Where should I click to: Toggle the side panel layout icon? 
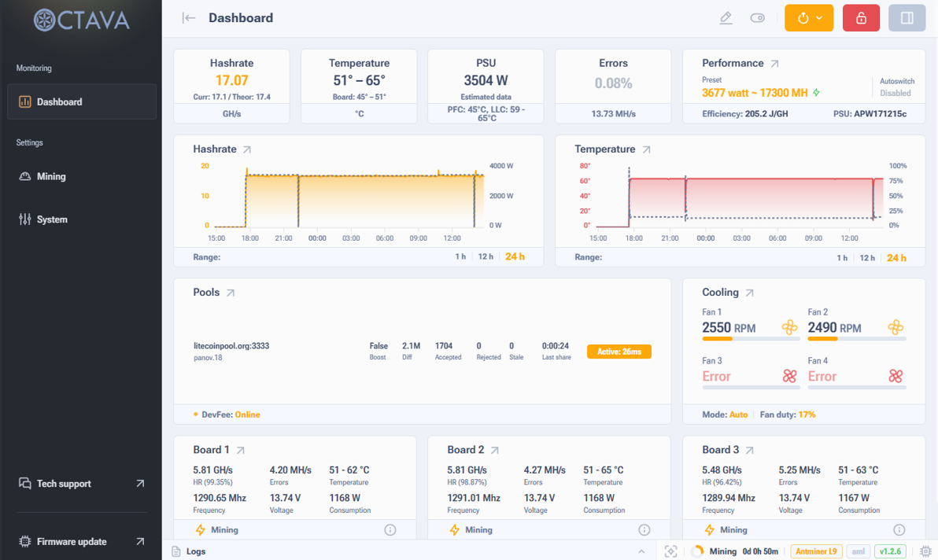(907, 18)
